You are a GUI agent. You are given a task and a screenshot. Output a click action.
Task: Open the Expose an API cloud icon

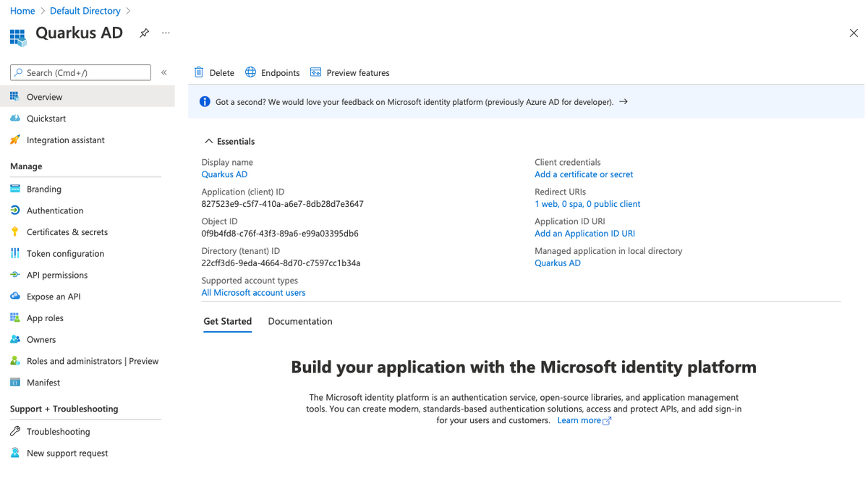(14, 297)
